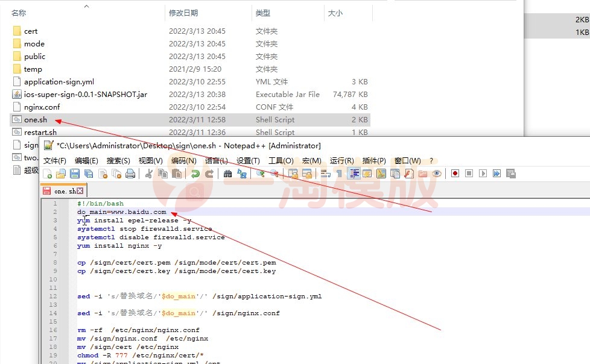
Task: Cut selected text with the scissors icon
Action: click(148, 173)
